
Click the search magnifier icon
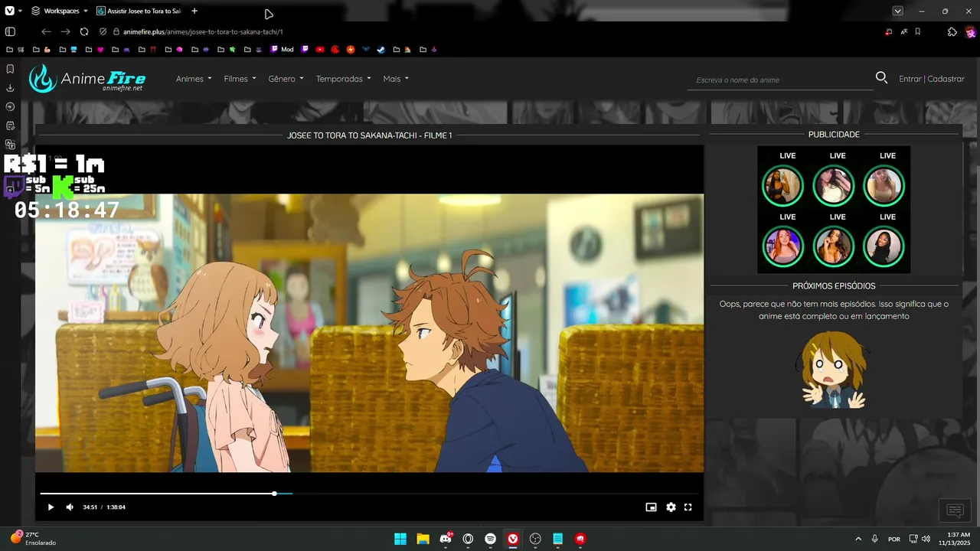[x=881, y=78]
